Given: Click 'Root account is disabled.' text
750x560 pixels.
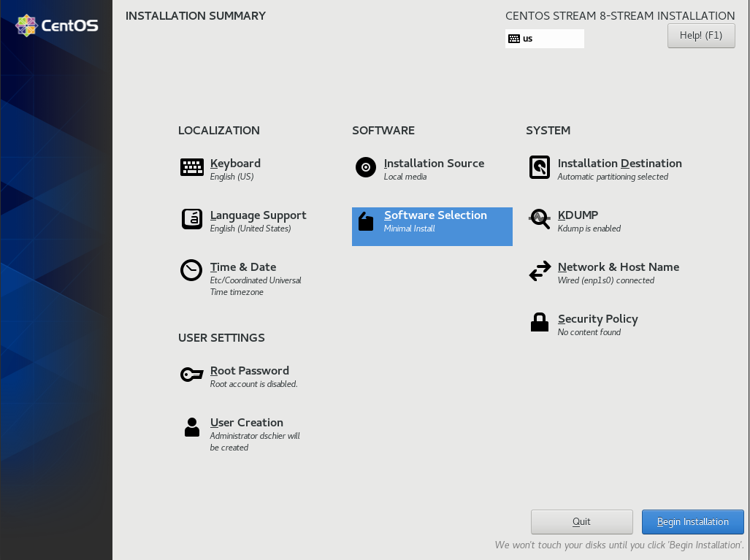Looking at the screenshot, I should (x=253, y=384).
